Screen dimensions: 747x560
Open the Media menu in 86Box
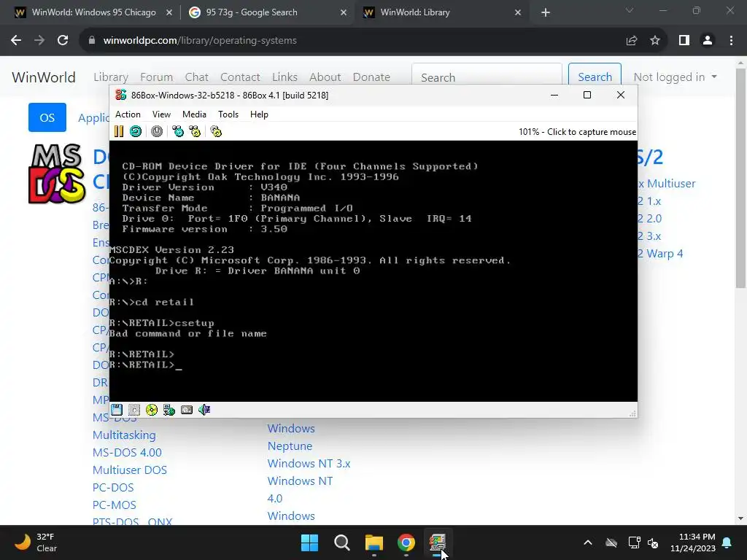[194, 114]
